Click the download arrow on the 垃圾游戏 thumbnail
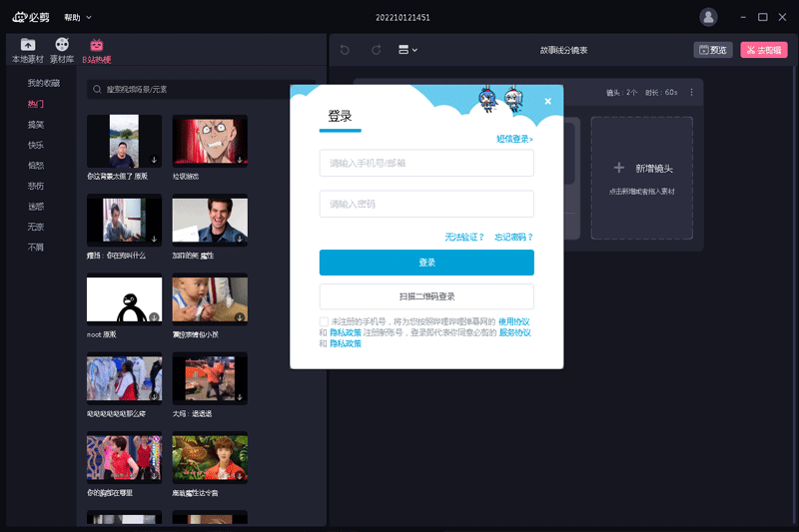Image resolution: width=799 pixels, height=532 pixels. click(240, 160)
